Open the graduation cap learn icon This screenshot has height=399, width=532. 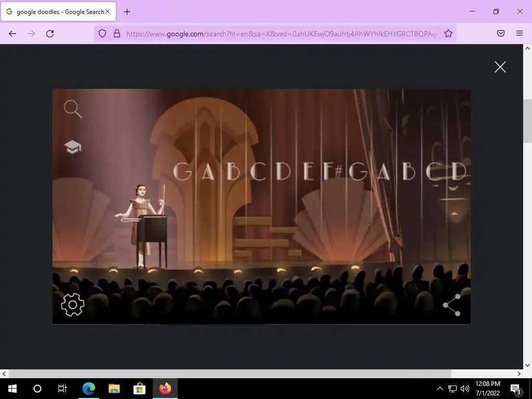73,147
